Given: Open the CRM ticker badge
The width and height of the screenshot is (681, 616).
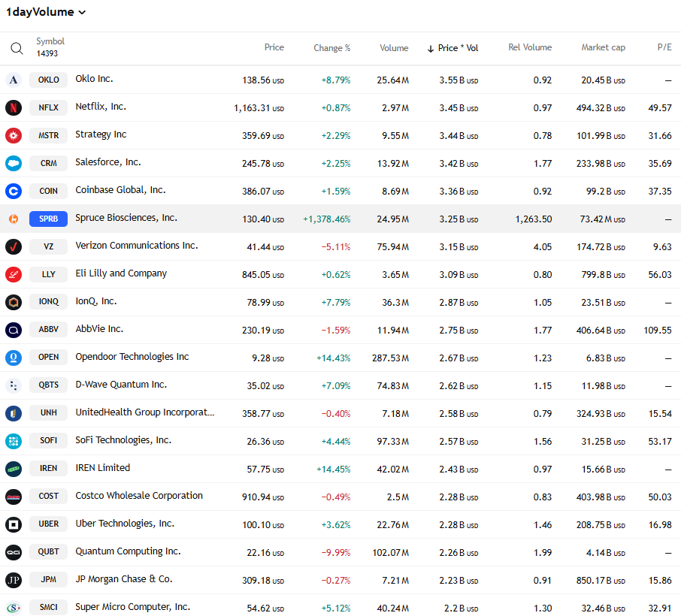Looking at the screenshot, I should click(49, 163).
